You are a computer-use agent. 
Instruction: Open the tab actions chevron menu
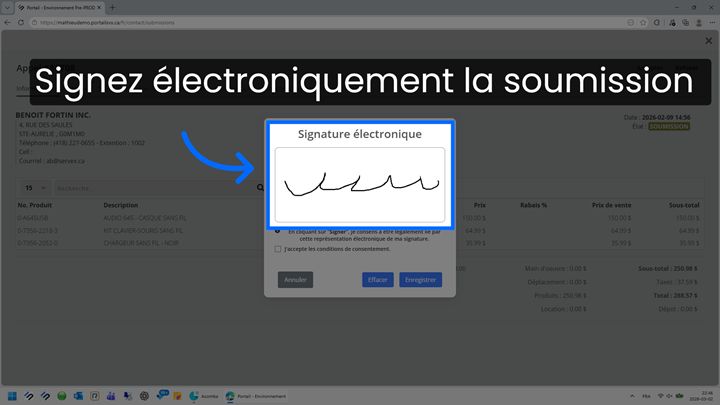click(x=7, y=7)
